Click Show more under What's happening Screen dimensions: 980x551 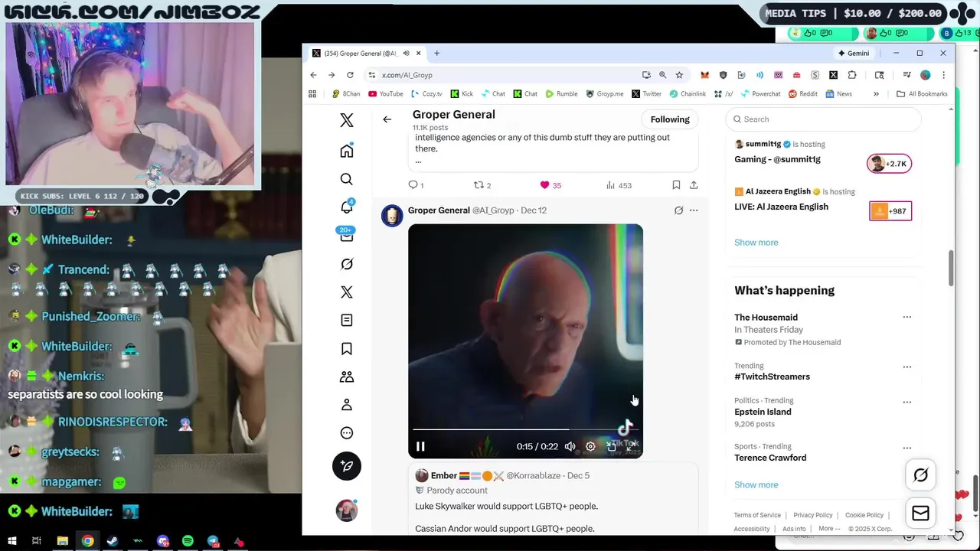(x=756, y=485)
